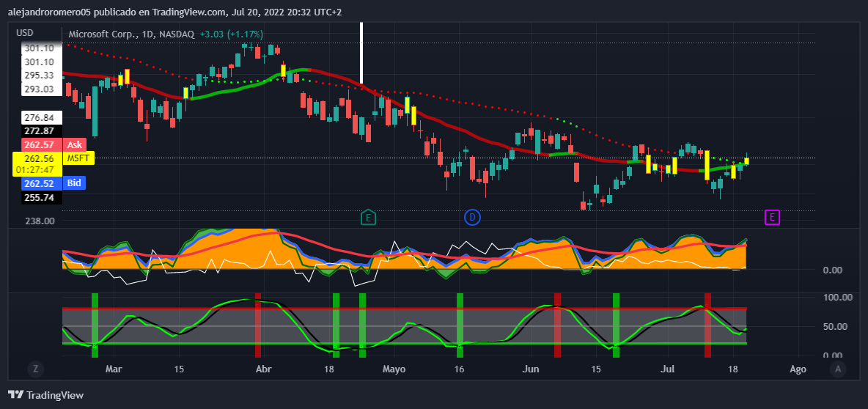The image size is (868, 409).
Task: Click the green earnings E marker
Action: click(368, 218)
